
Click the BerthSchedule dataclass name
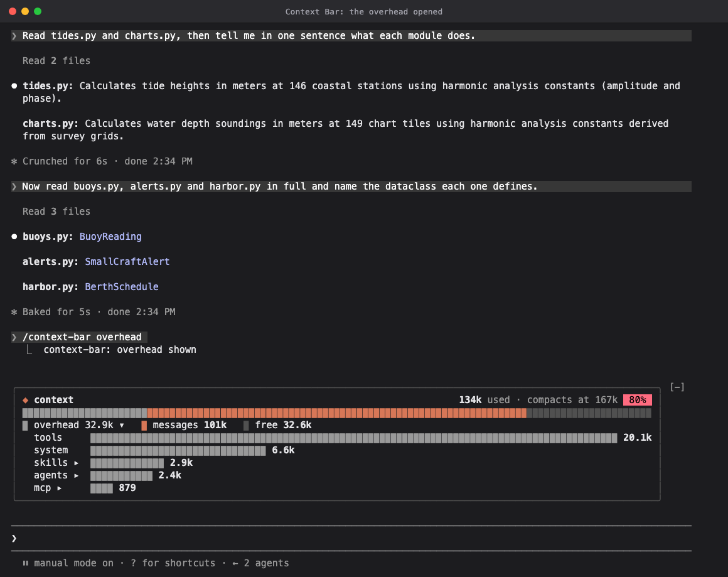pos(122,287)
